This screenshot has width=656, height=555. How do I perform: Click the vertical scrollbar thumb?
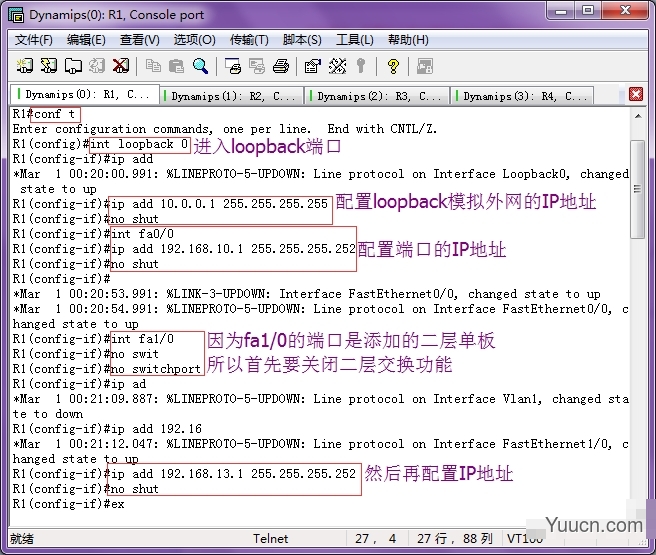638,189
